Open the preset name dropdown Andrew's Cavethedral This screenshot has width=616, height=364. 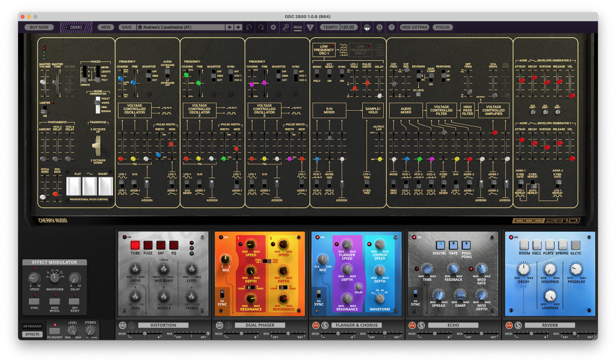(180, 27)
